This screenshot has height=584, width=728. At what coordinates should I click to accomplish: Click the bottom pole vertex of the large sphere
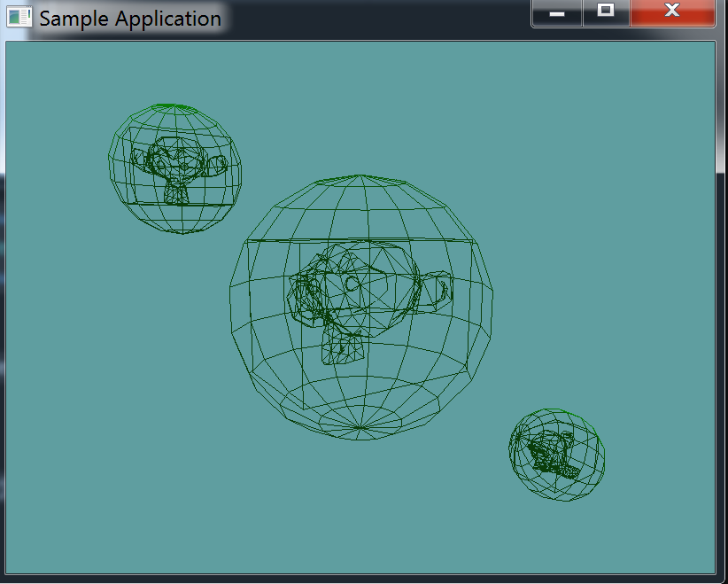tap(359, 430)
